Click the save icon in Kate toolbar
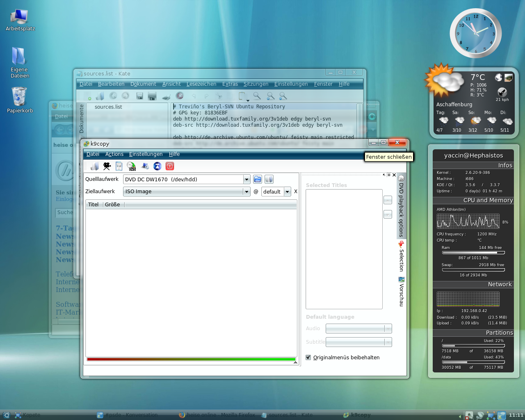This screenshot has width=525, height=420. 139,96
